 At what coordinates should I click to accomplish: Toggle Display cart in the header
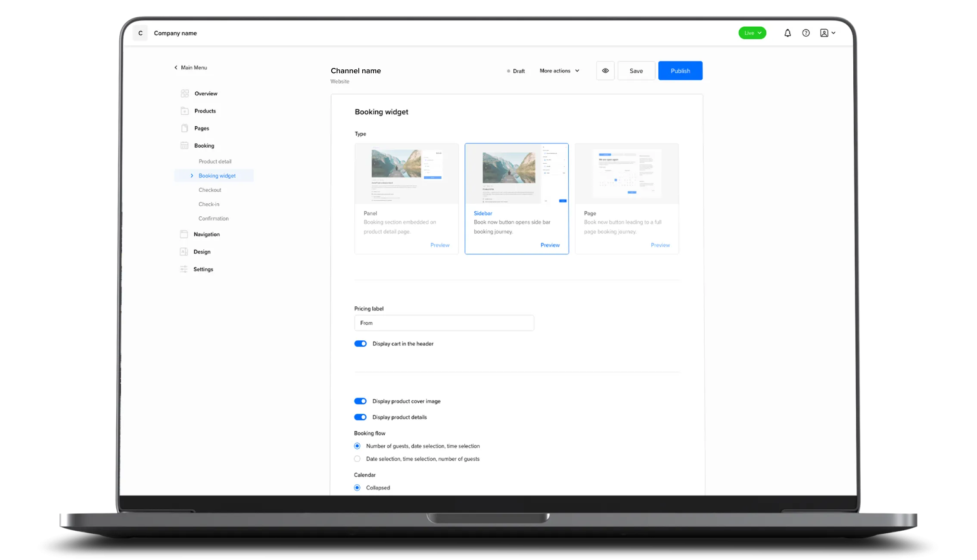pos(361,344)
